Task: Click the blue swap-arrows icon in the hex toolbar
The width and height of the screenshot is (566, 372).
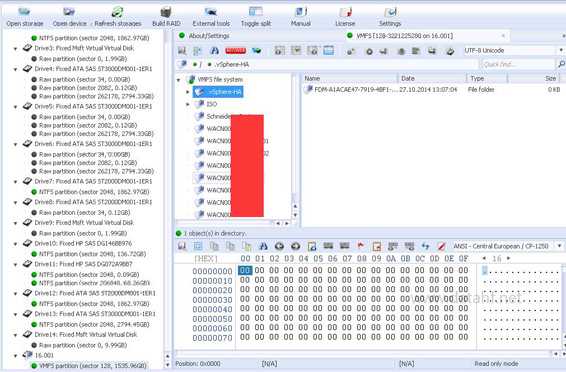Action: [x=425, y=246]
